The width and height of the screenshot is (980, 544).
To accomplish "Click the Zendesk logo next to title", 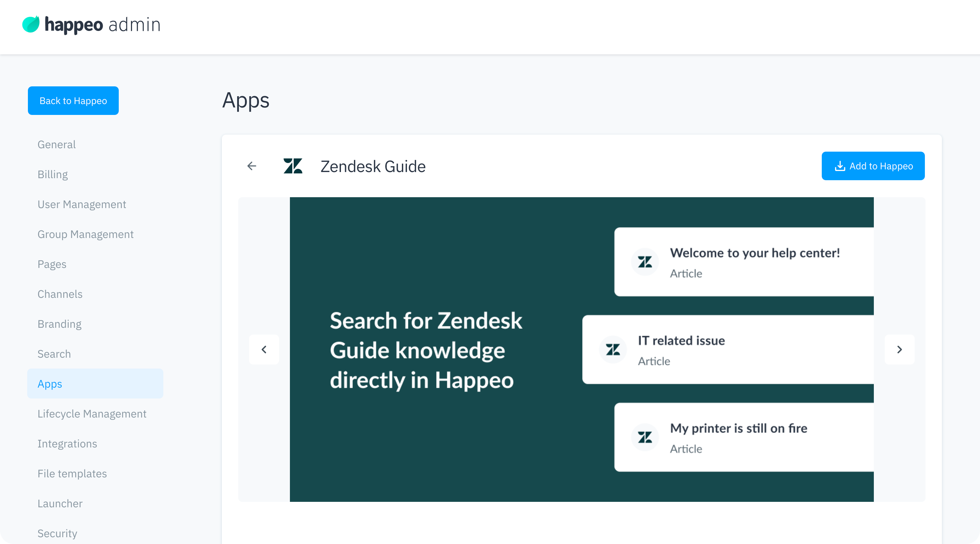I will [293, 166].
